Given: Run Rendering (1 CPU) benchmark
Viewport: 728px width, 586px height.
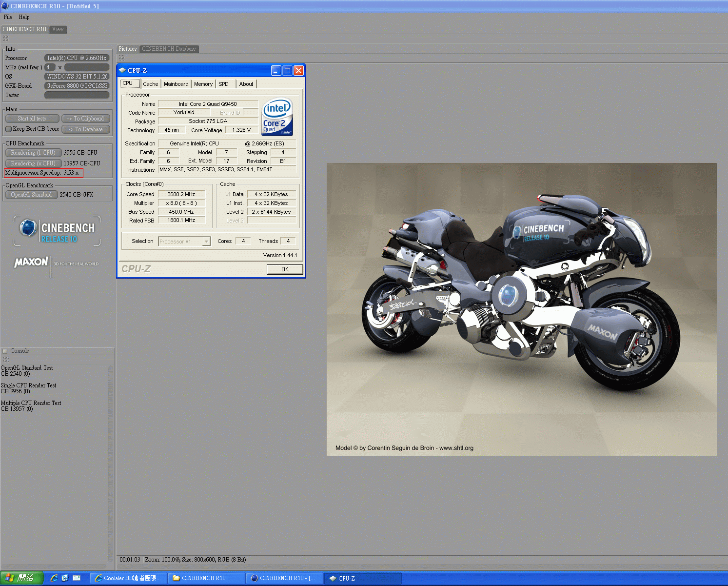Looking at the screenshot, I should click(x=33, y=153).
